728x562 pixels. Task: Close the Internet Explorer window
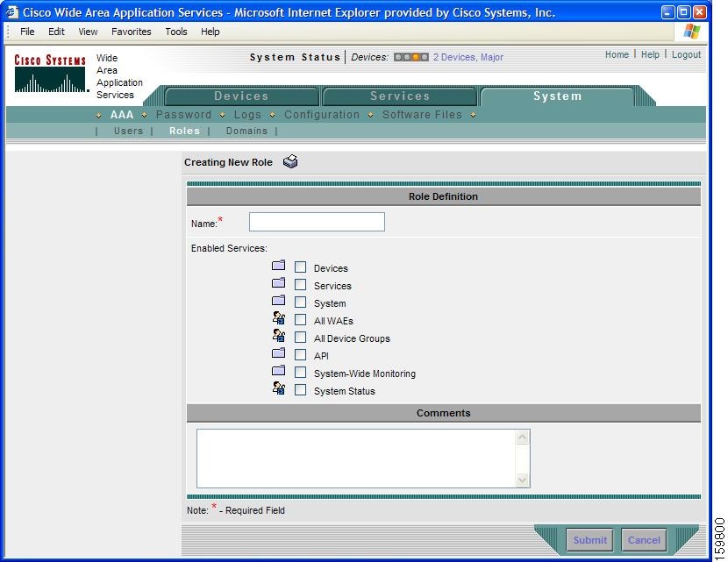click(699, 12)
